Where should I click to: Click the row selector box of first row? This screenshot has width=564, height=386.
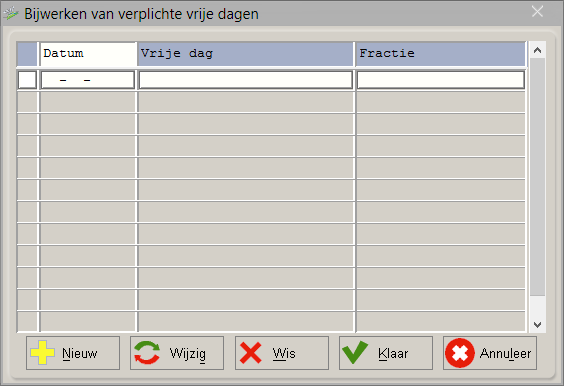27,80
